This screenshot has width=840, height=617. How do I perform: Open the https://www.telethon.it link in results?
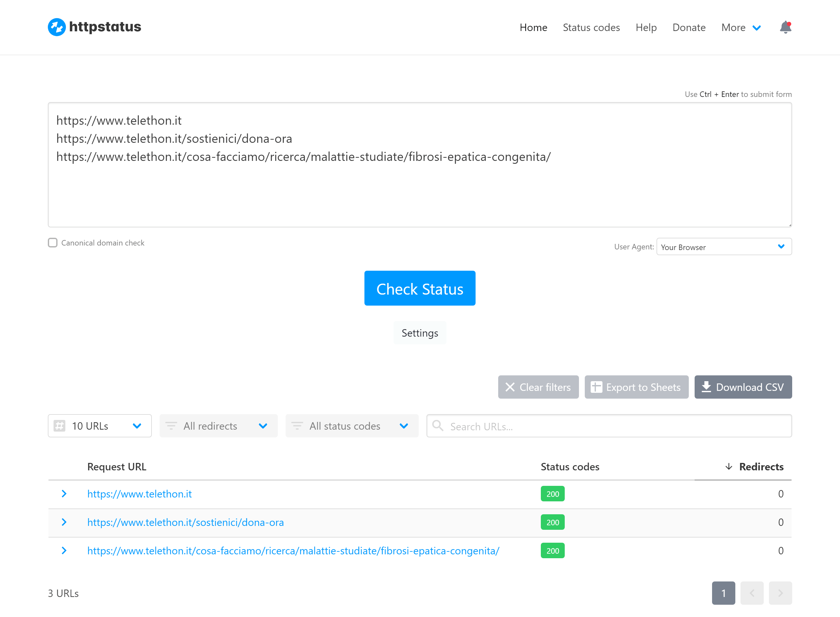[x=139, y=494]
